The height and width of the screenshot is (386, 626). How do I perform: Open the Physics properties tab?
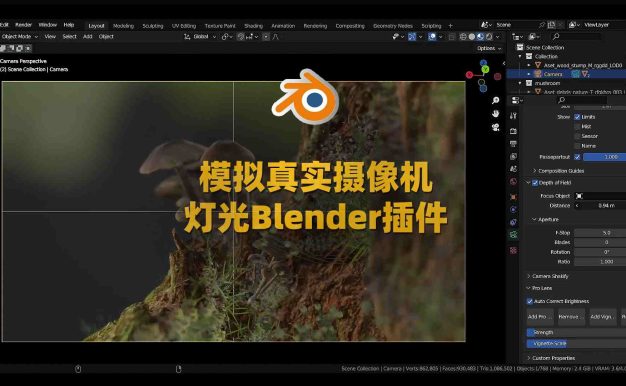[513, 210]
